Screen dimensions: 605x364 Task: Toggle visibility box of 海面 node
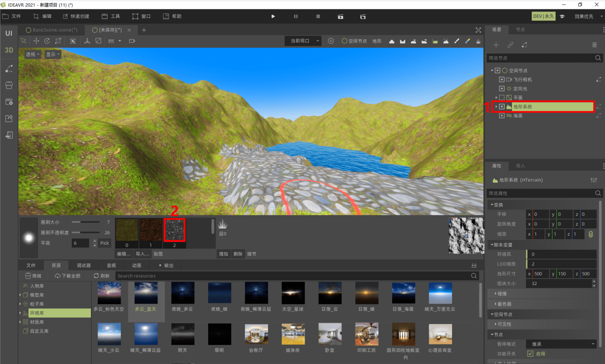501,116
